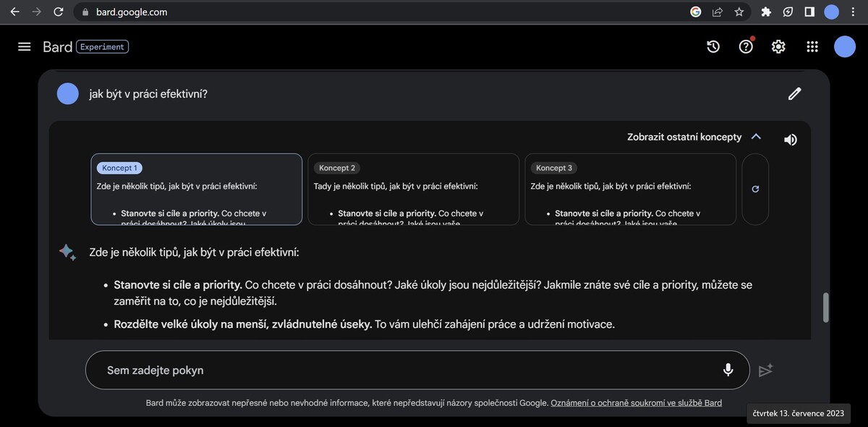
Task: Open Bard settings gear
Action: pos(778,46)
